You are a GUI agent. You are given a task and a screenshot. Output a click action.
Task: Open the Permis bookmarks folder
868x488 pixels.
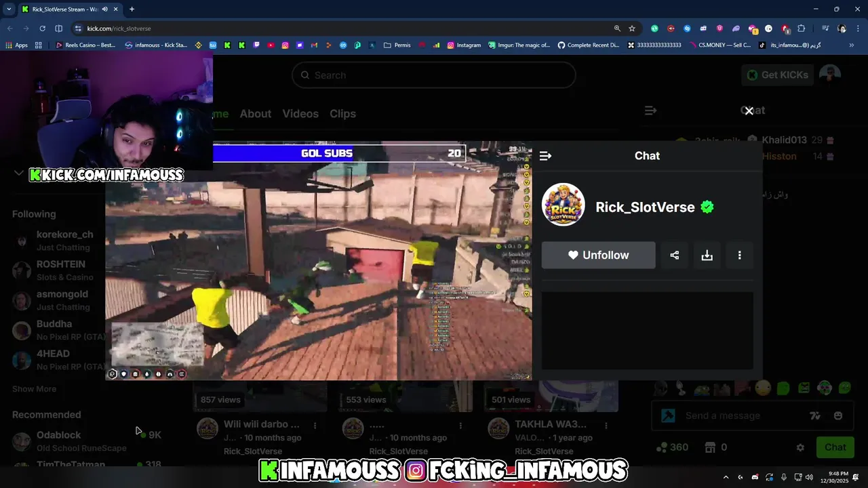point(397,45)
